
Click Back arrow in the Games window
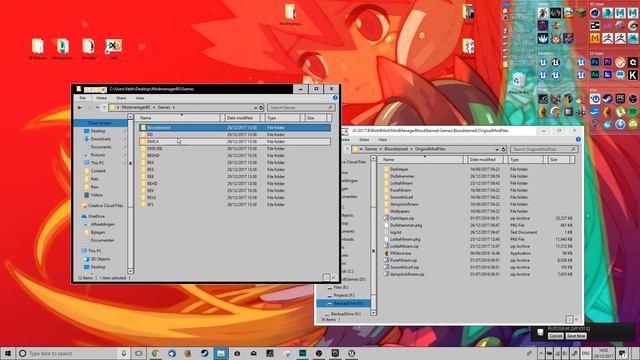pos(80,107)
